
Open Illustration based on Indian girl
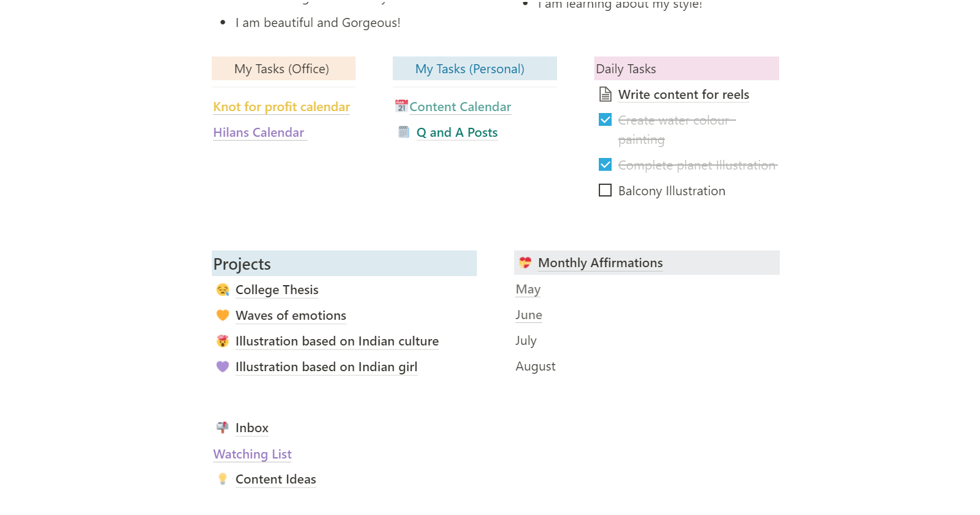tap(326, 367)
